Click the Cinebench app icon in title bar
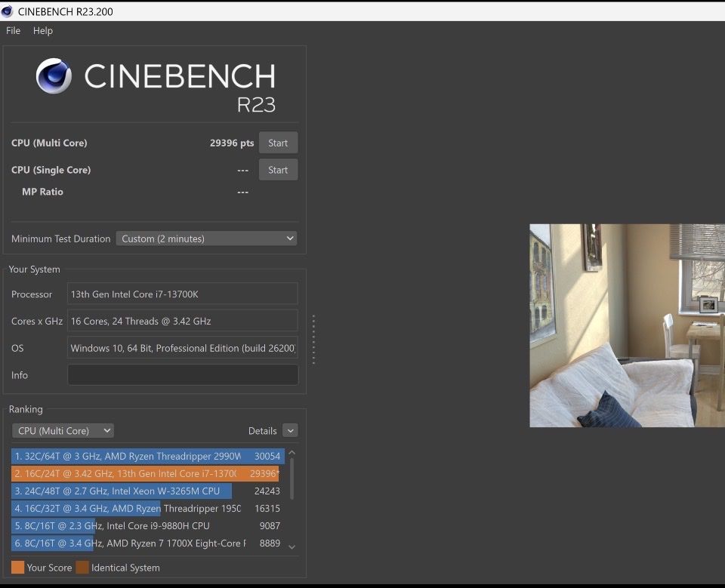 point(8,11)
